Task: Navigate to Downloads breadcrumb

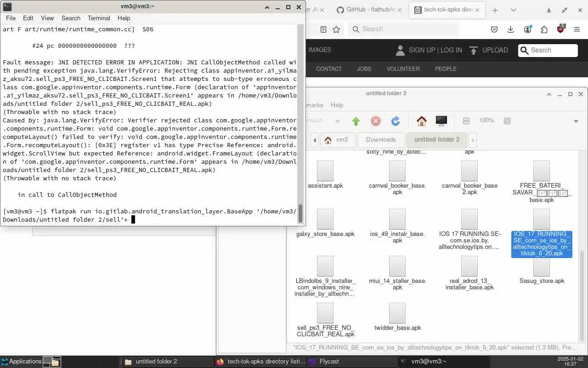Action: coord(381,140)
